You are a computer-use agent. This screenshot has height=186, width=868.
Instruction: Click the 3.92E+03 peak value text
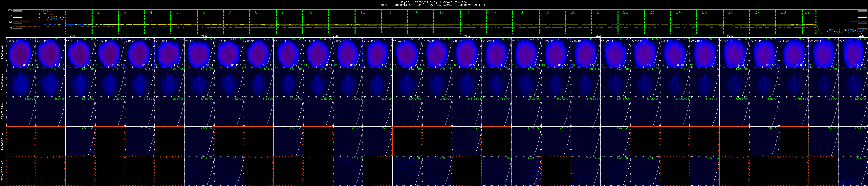click(59, 39)
